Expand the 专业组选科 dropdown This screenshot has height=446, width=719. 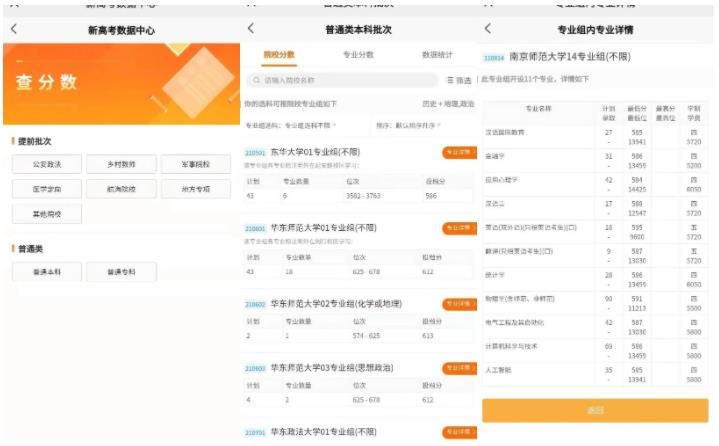tap(291, 125)
